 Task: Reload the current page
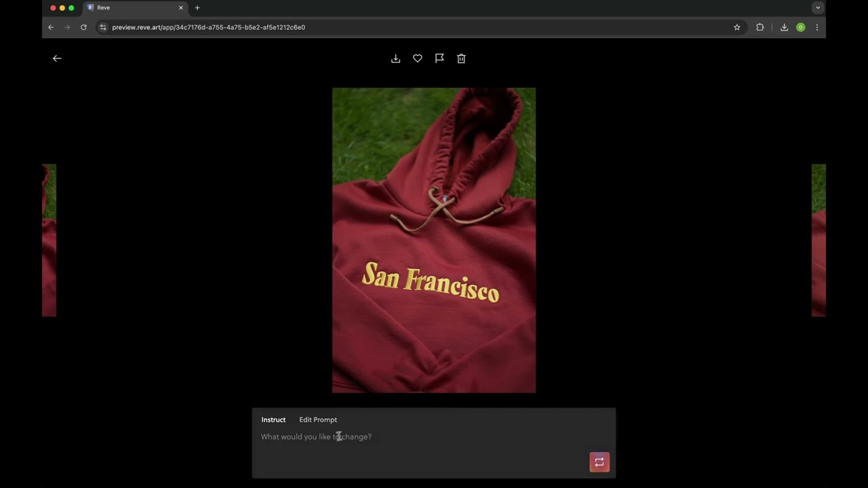83,27
